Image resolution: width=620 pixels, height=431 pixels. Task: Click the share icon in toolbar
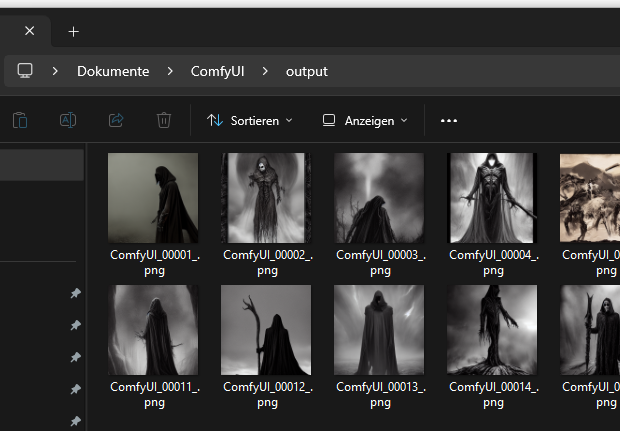pyautogui.click(x=116, y=120)
